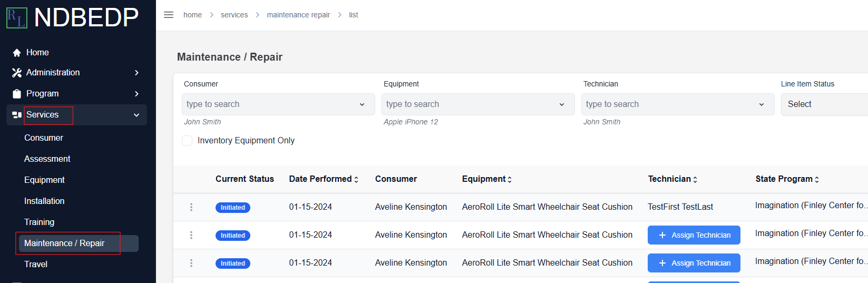Expand the Program menu chevron
Viewport: 868px width, 283px height.
(x=136, y=94)
